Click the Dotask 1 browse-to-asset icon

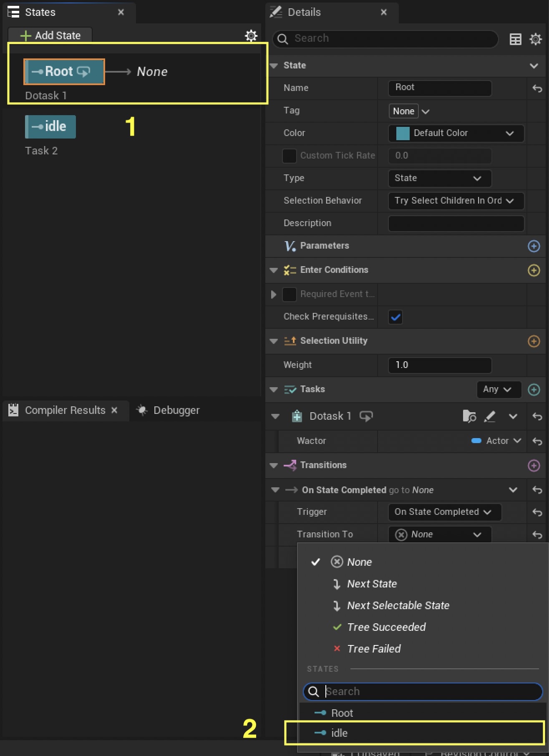[469, 416]
